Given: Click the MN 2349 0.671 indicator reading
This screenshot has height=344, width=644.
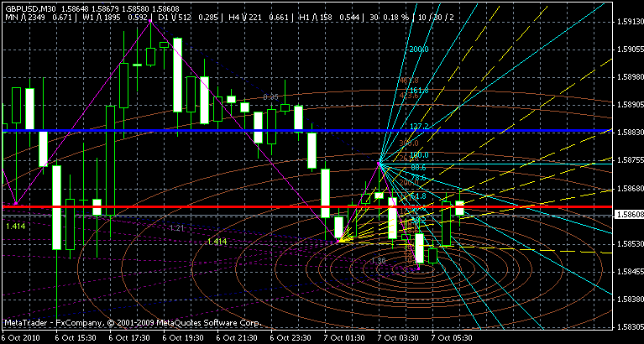Looking at the screenshot, I should click(39, 17).
